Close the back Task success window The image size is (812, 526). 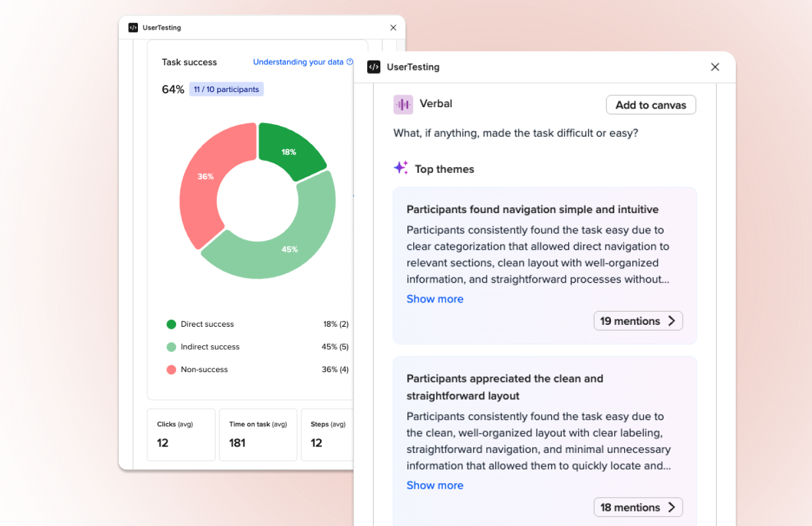393,28
